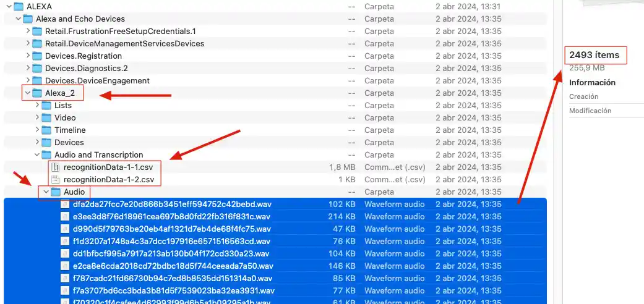The width and height of the screenshot is (644, 304).
Task: Select Audio and Transcription folder name
Action: point(98,154)
